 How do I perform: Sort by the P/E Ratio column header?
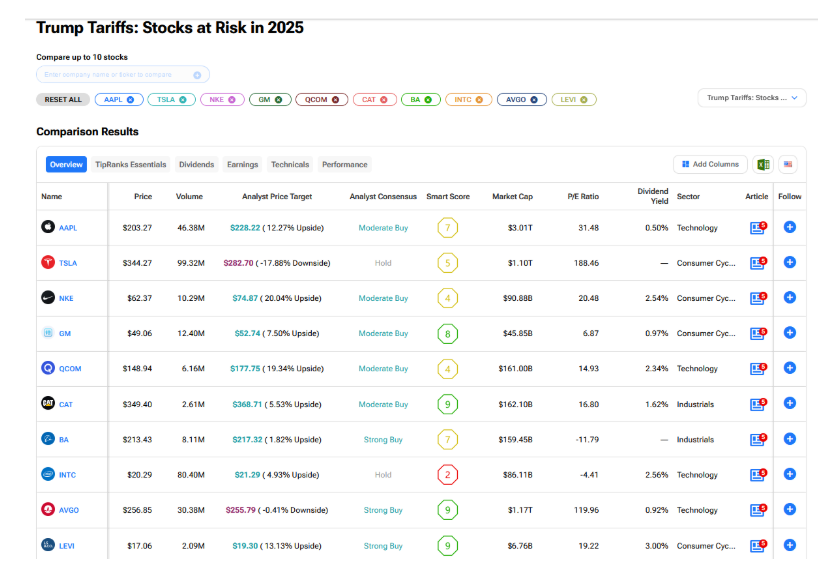[x=583, y=197]
